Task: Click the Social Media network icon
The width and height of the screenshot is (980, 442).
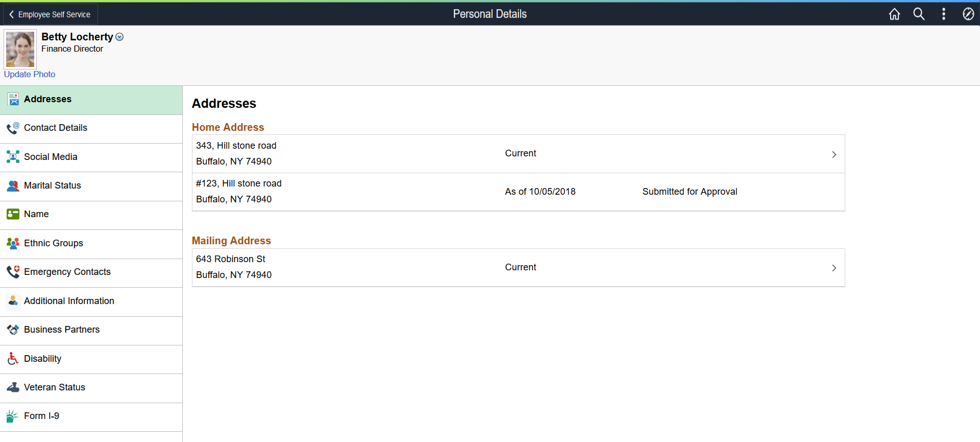Action: 13,157
